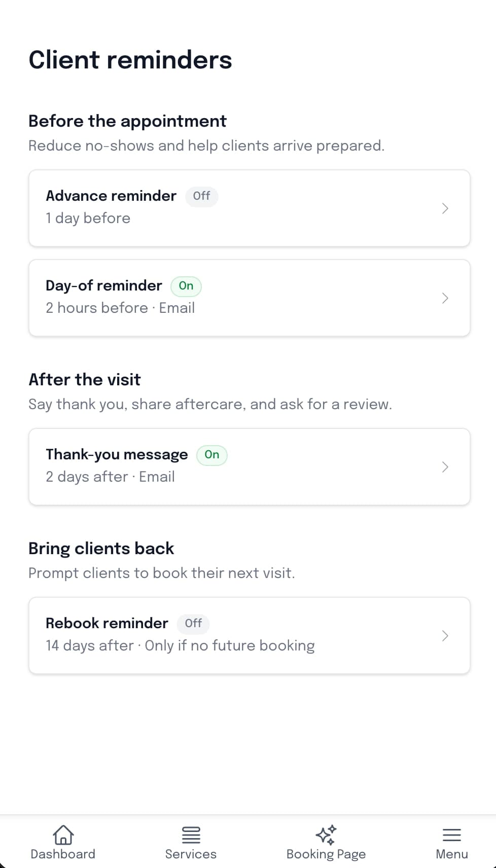Open the Booking Page sparkle icon
496x868 pixels.
point(326,834)
